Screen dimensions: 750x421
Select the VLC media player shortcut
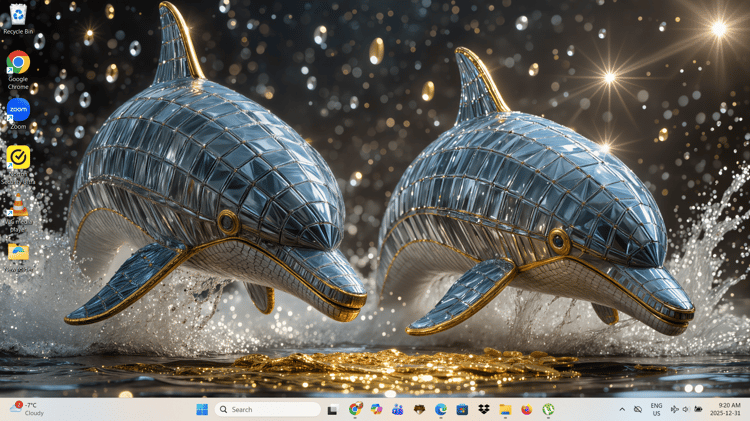tap(18, 212)
